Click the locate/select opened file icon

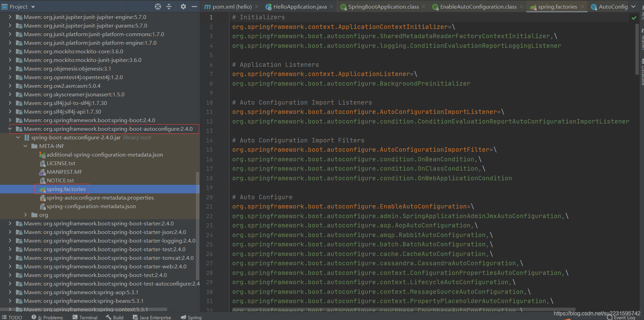(x=158, y=7)
